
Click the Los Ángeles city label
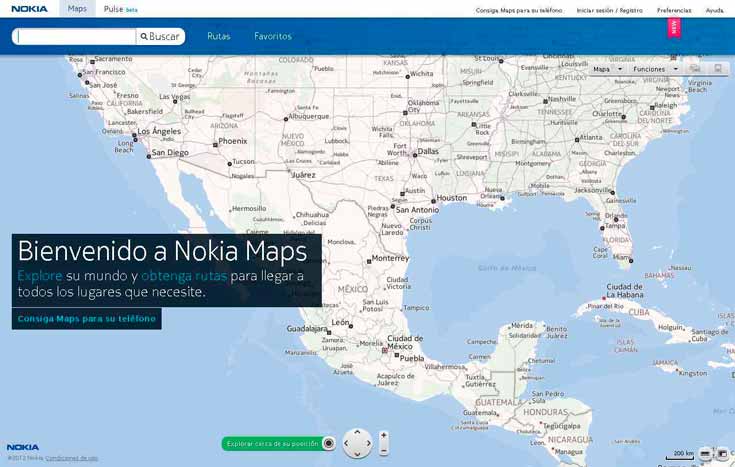tap(159, 131)
